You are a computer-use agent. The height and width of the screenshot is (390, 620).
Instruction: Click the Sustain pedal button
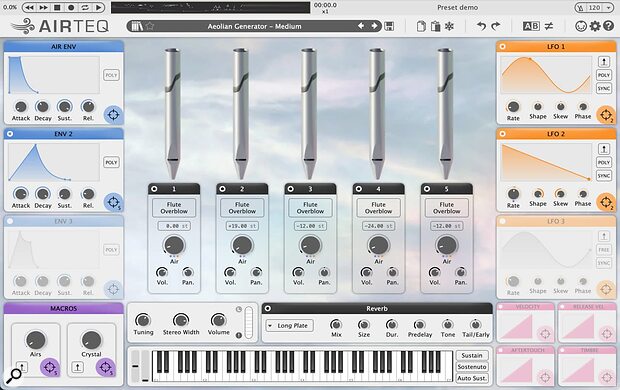pos(472,355)
